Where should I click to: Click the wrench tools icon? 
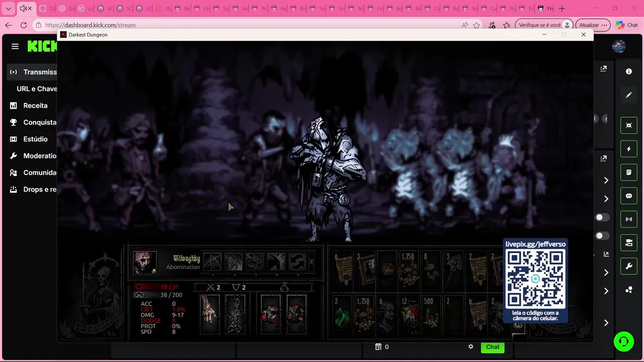point(629,266)
